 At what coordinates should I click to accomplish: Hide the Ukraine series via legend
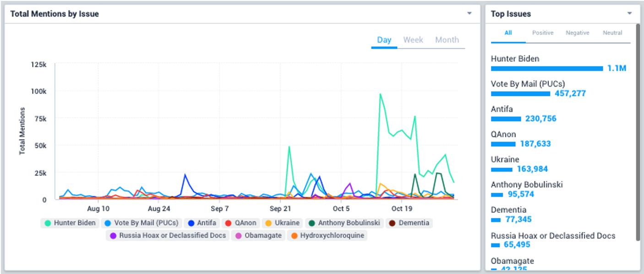pos(282,223)
